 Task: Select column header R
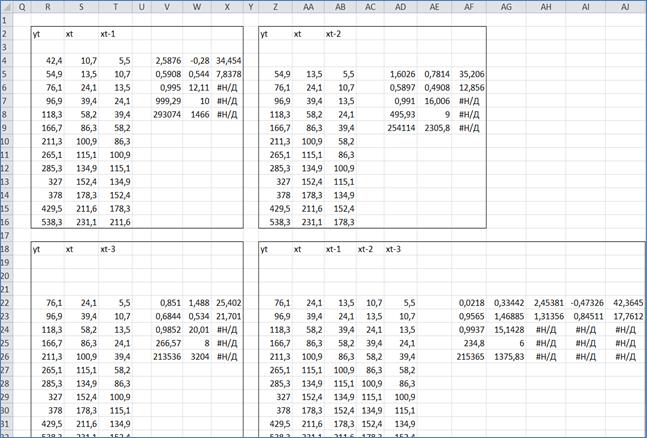47,6
